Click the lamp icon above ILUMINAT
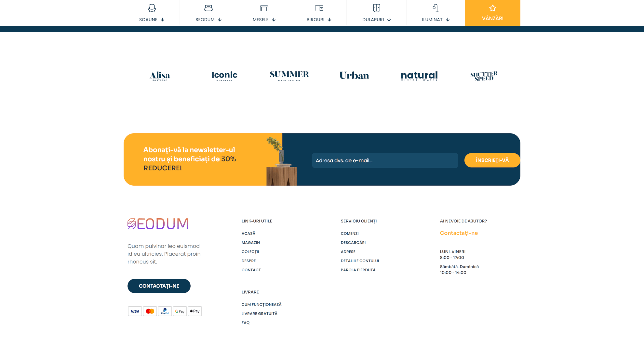Image resolution: width=644 pixels, height=342 pixels. coord(436,8)
